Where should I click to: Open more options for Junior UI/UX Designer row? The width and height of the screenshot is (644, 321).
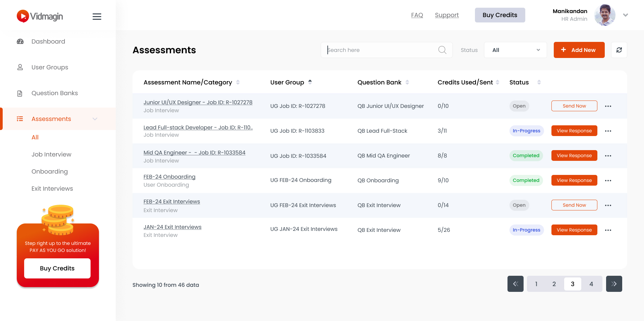pos(608,106)
